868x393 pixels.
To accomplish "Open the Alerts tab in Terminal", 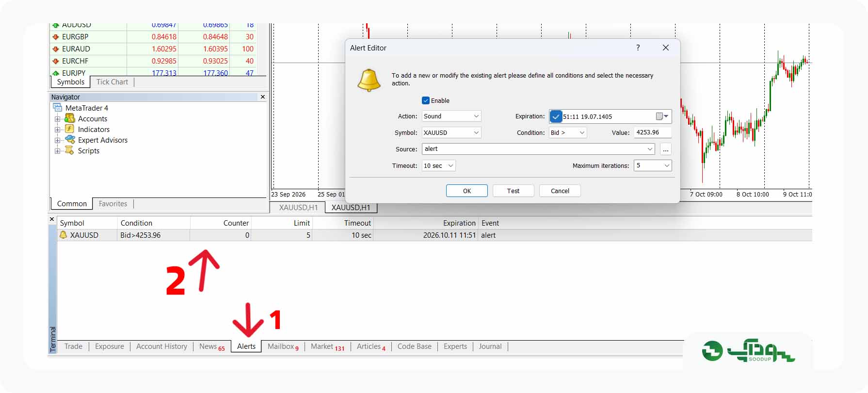I will click(x=246, y=346).
